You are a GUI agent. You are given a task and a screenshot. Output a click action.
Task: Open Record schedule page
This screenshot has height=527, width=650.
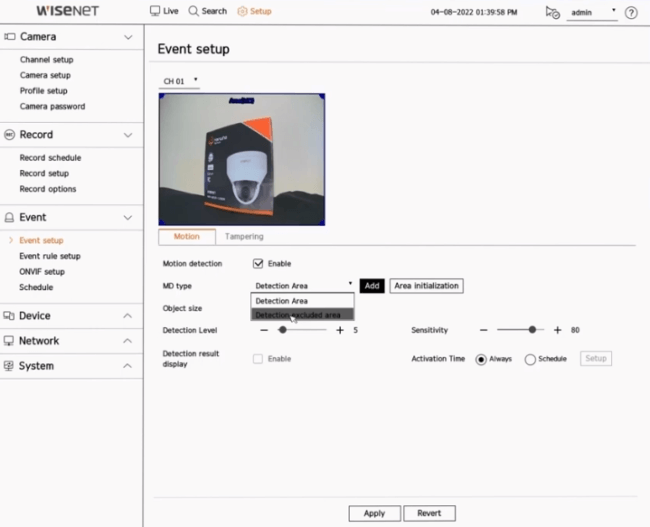(x=50, y=158)
